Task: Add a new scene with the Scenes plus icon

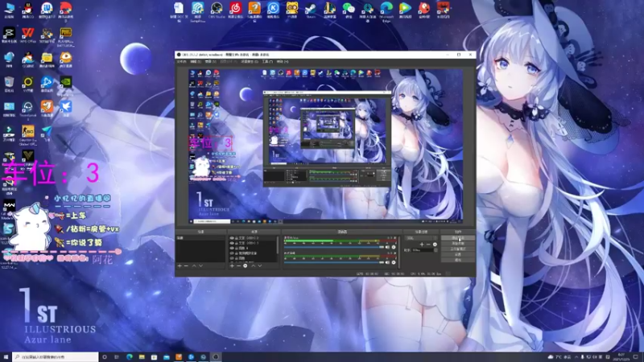Action: [180, 266]
